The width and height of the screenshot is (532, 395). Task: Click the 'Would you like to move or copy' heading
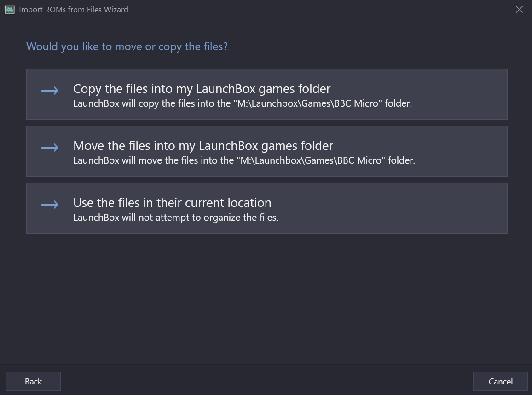coord(127,46)
